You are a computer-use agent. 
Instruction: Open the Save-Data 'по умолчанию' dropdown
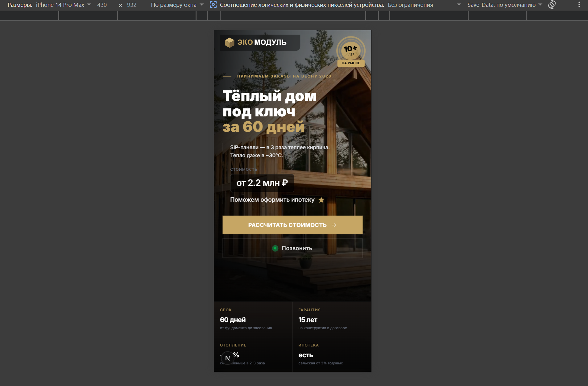click(x=505, y=5)
